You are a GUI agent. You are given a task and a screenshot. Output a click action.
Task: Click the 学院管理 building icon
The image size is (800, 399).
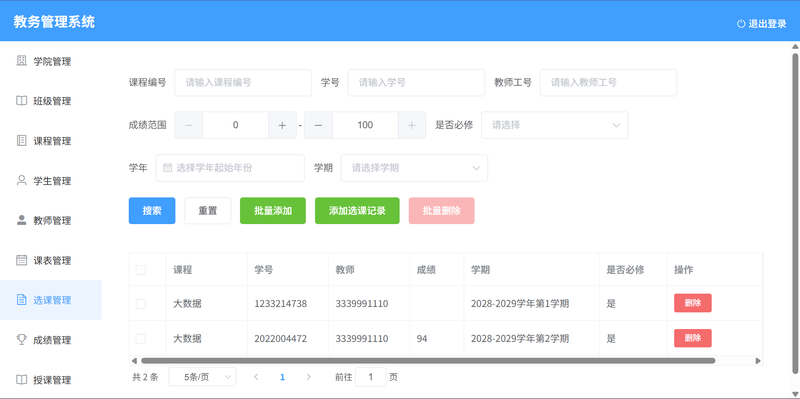click(x=21, y=61)
